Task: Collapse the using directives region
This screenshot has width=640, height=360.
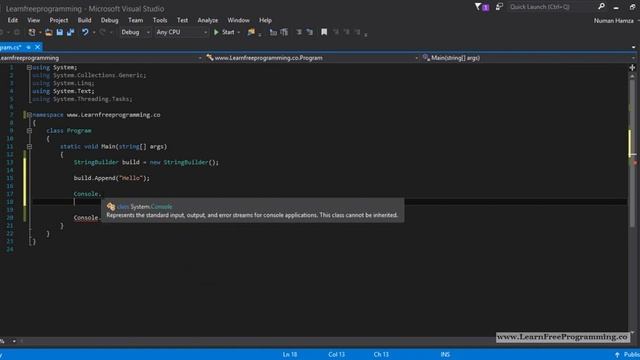Action: tap(29, 67)
